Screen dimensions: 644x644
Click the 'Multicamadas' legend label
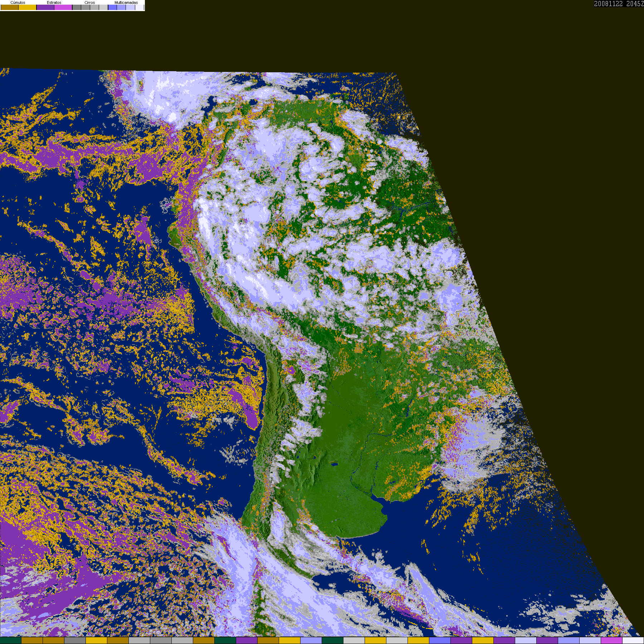pos(126,3)
